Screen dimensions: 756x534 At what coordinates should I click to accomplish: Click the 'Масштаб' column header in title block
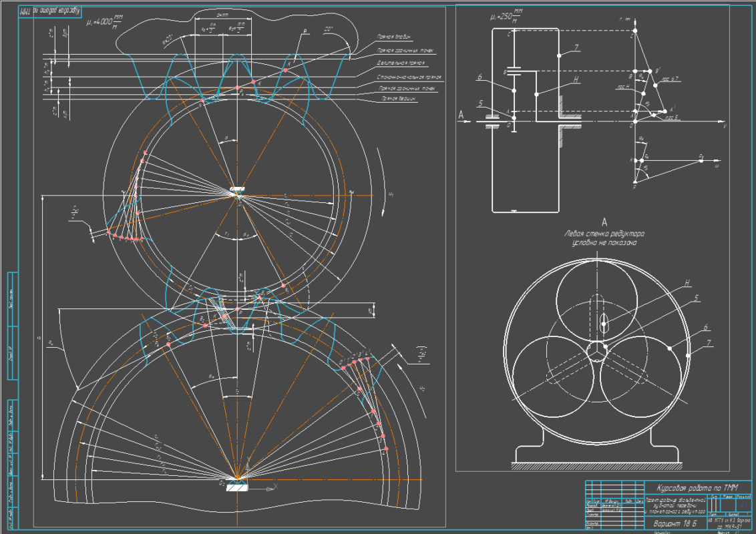[743, 497]
